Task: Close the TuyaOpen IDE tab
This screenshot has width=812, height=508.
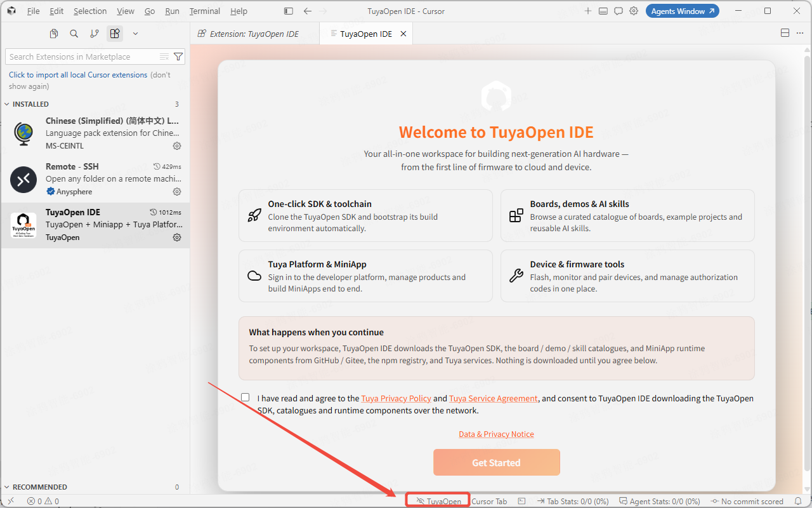Action: coord(403,34)
